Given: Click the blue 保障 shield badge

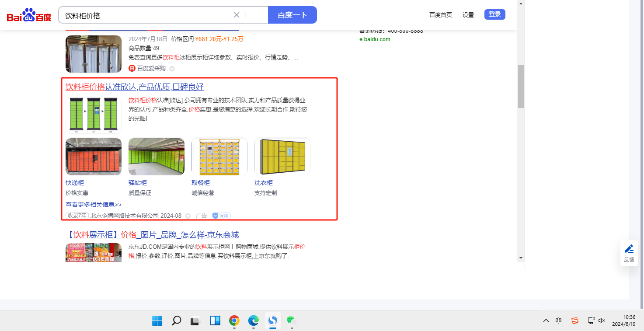Looking at the screenshot, I should pos(221,216).
